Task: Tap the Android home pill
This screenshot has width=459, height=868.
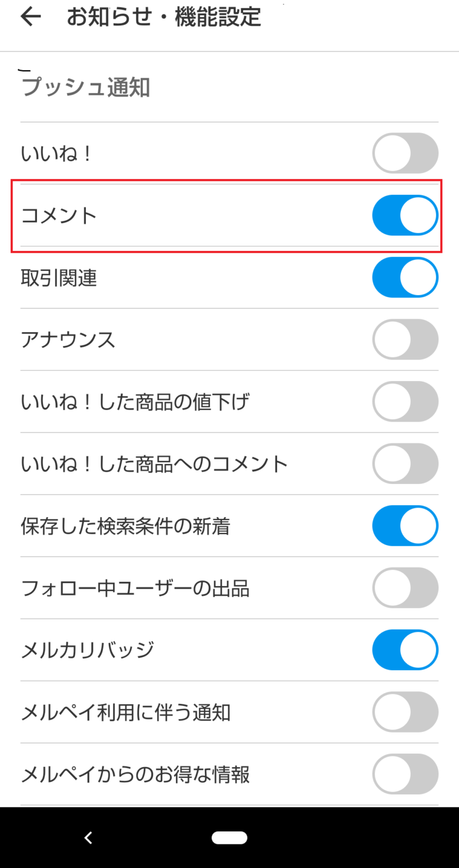Action: point(229,837)
